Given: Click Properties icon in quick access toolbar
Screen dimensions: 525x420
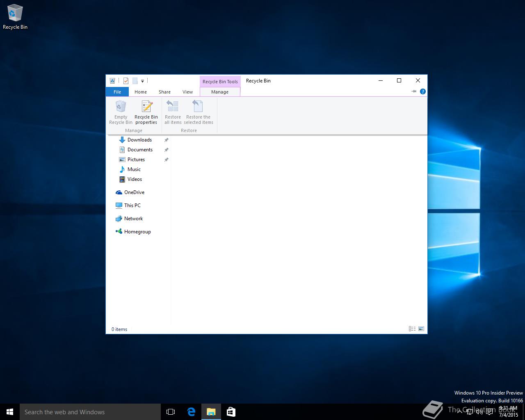Looking at the screenshot, I should click(126, 81).
